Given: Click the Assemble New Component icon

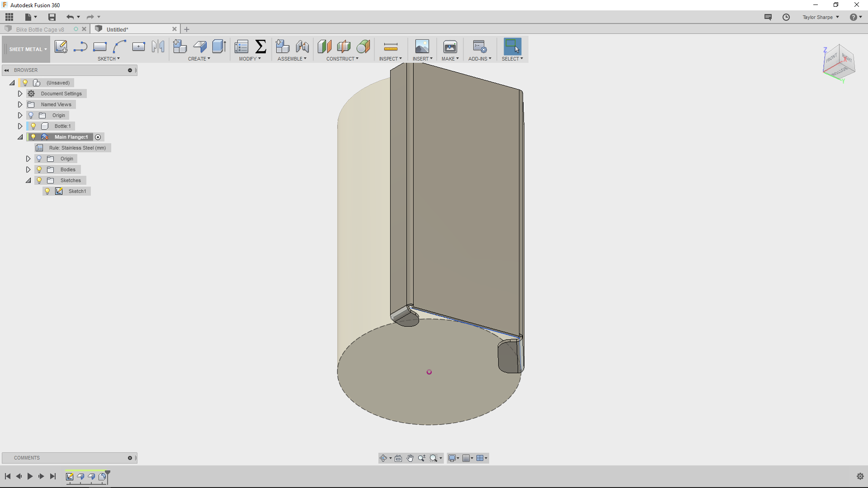Looking at the screenshot, I should pos(283,47).
